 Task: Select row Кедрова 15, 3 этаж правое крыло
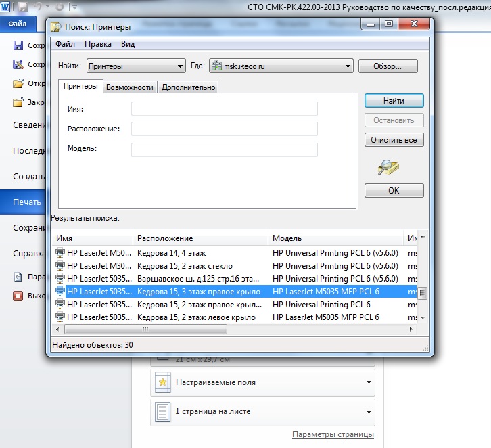[236, 292]
